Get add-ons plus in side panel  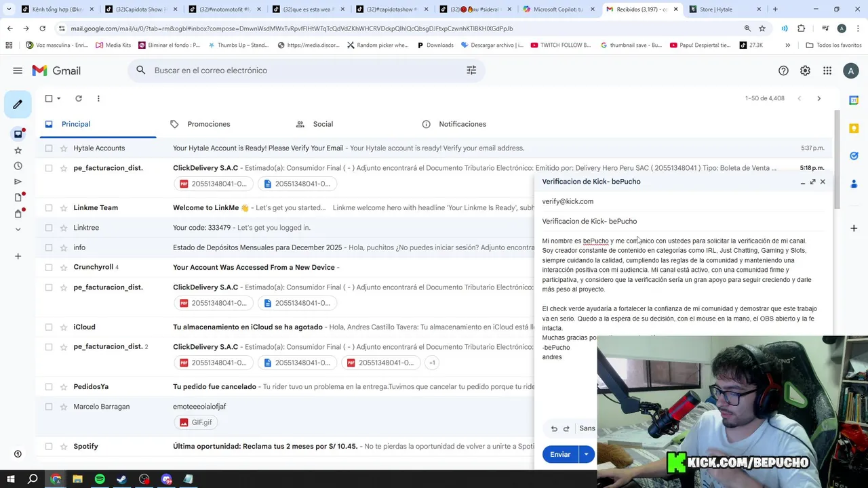854,228
